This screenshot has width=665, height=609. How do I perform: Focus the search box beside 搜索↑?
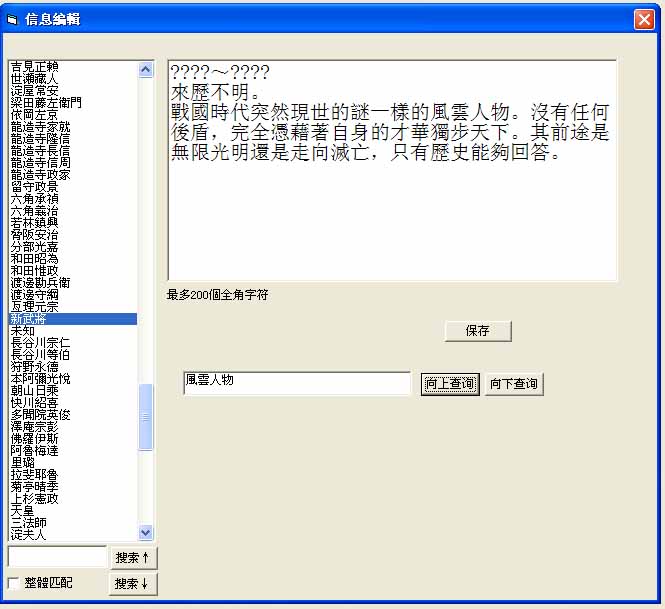click(56, 556)
